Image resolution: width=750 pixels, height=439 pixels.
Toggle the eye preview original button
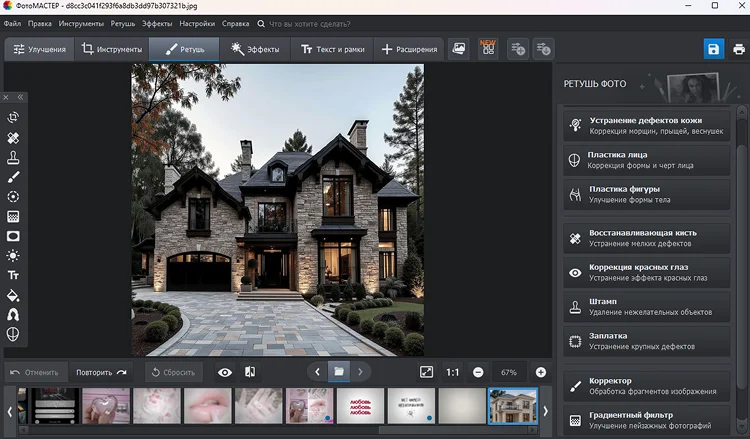225,372
